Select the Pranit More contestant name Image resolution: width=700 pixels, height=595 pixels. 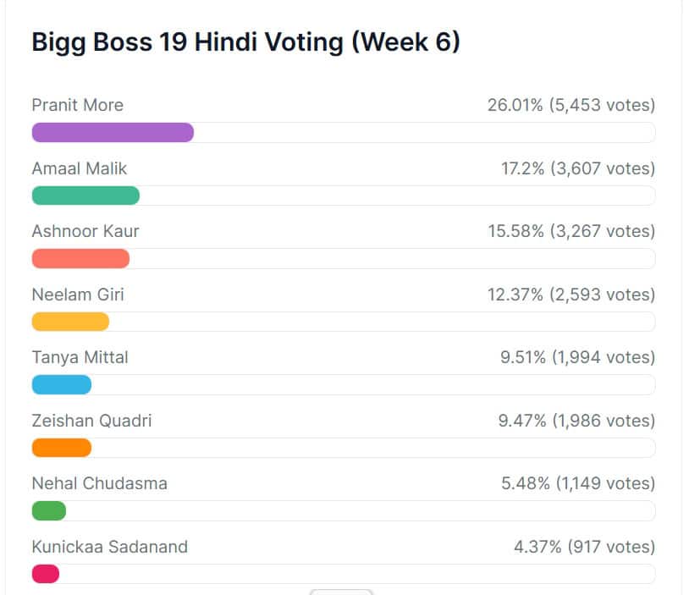tap(77, 105)
